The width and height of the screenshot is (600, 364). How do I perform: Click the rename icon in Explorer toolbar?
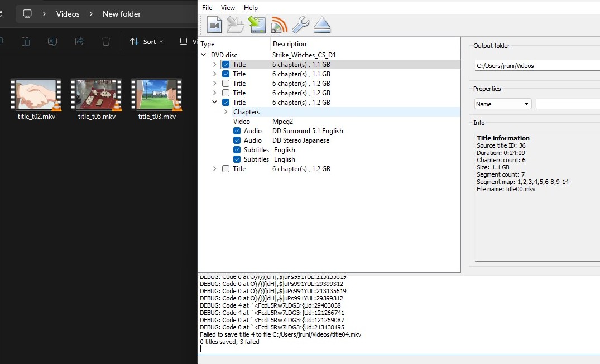(52, 41)
